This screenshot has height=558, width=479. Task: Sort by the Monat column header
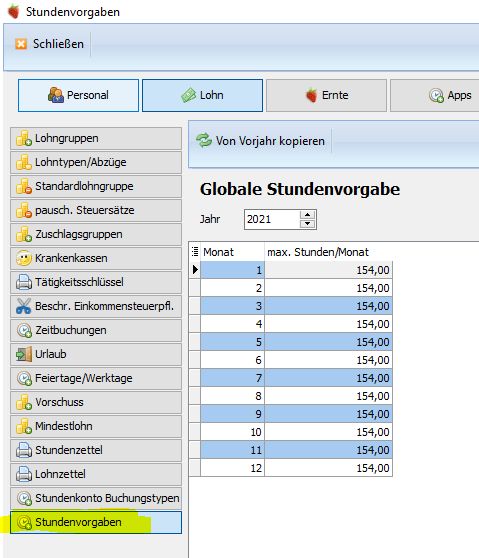pos(232,252)
